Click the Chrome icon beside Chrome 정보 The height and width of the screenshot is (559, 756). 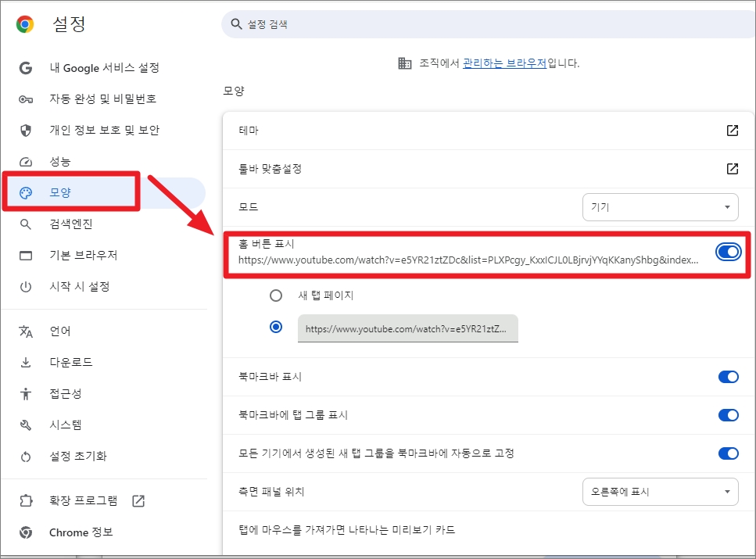26,532
